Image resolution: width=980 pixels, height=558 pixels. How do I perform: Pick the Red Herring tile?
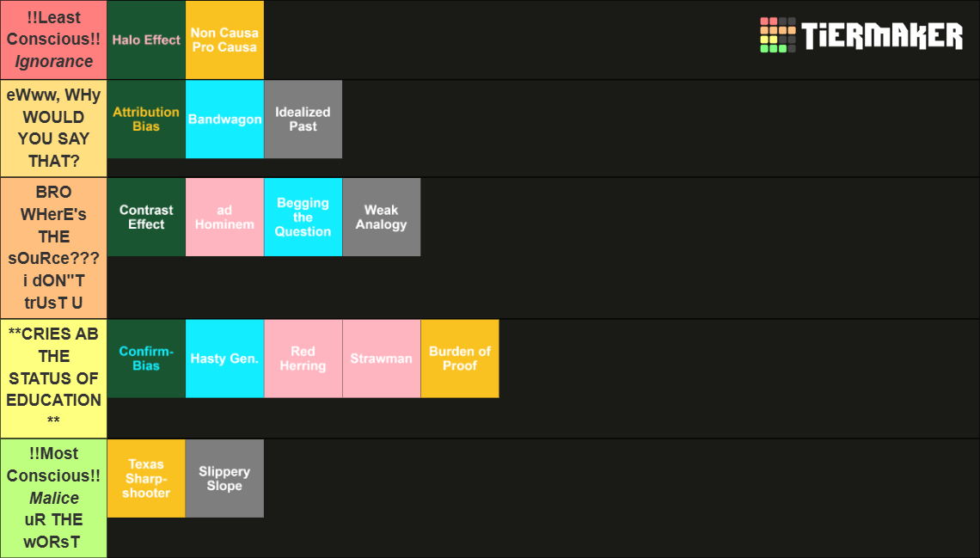303,359
